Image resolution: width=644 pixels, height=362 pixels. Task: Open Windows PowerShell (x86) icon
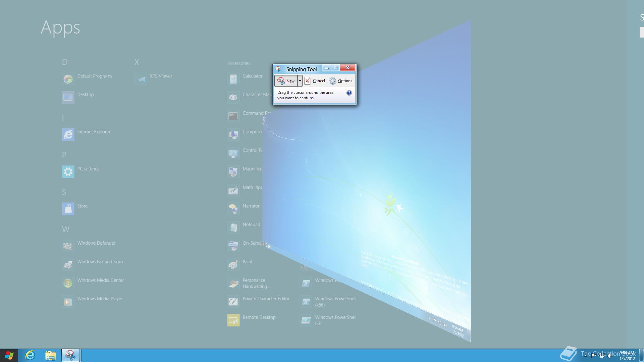tap(306, 302)
